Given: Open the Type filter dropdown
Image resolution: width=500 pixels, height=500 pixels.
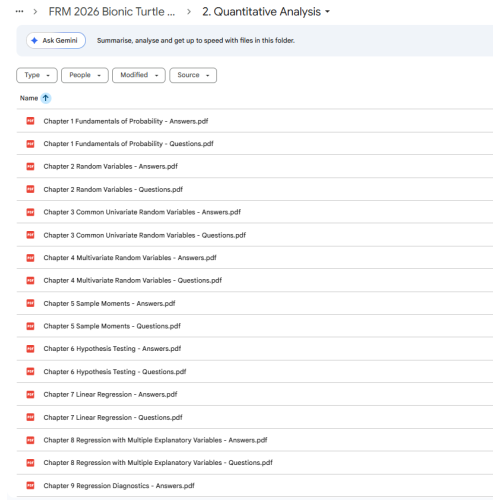Looking at the screenshot, I should point(37,75).
